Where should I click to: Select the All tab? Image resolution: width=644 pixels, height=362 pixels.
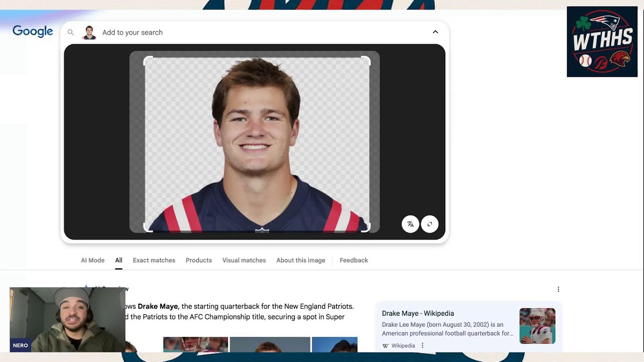(119, 260)
